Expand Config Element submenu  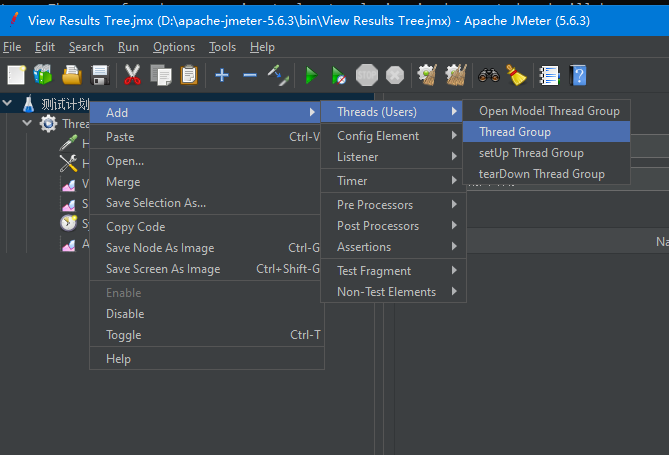(393, 136)
